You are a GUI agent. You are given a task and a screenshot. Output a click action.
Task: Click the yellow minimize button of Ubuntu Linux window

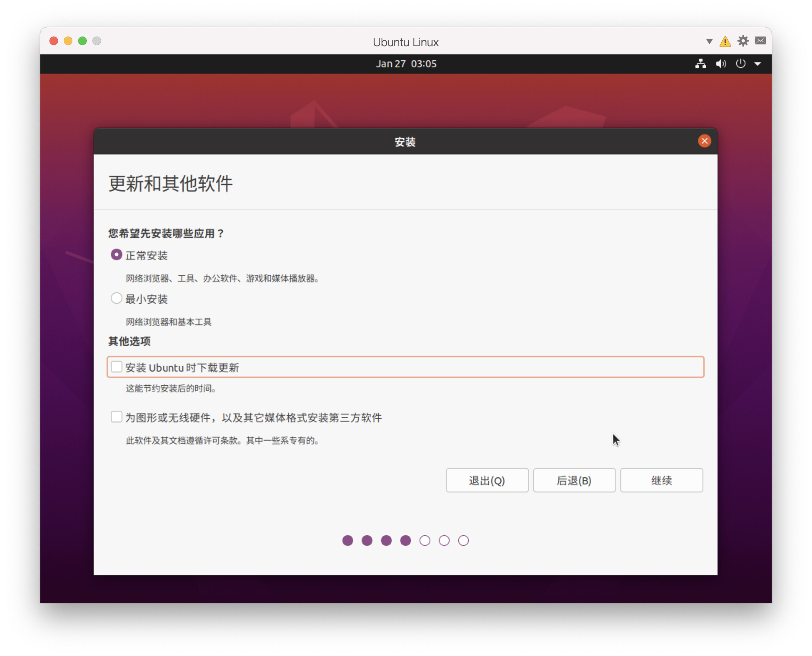68,41
